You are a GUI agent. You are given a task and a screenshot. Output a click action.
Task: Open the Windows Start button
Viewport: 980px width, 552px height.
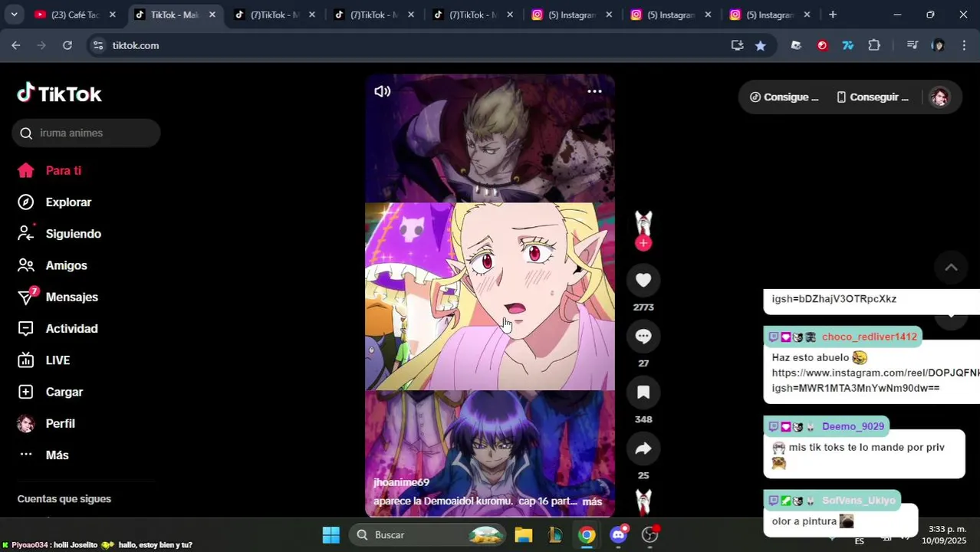click(331, 535)
